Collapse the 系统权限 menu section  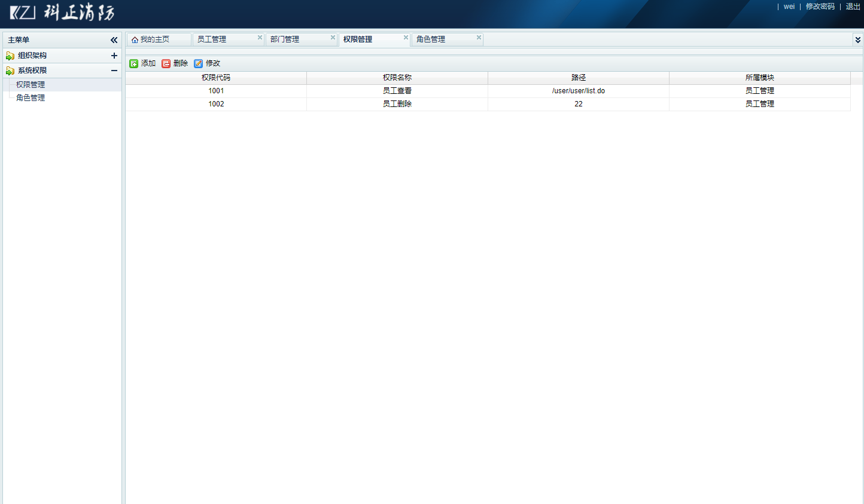pos(114,71)
